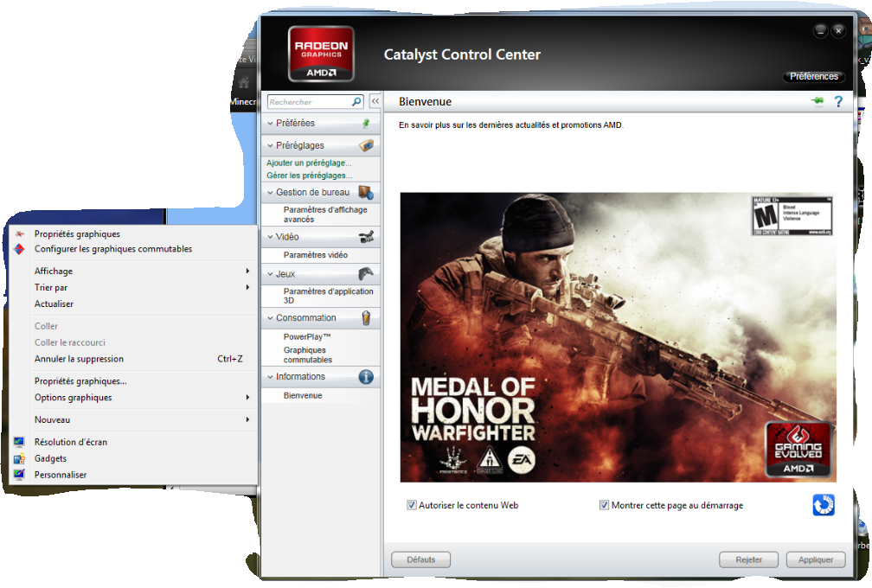This screenshot has width=872, height=588.
Task: Click the Informations blue info icon
Action: click(x=366, y=377)
